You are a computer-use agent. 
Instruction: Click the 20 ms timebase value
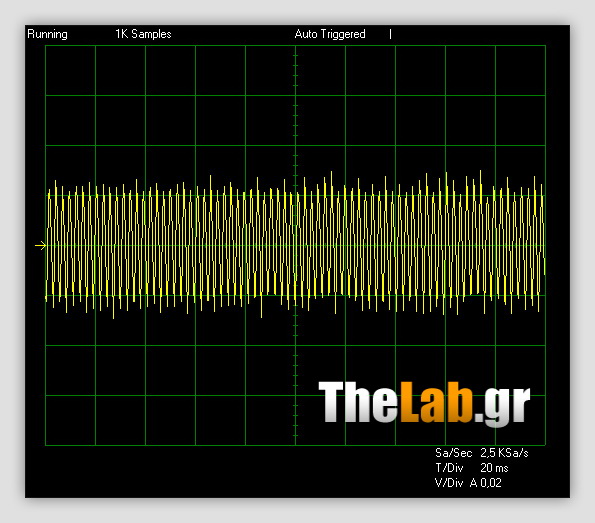coord(494,468)
